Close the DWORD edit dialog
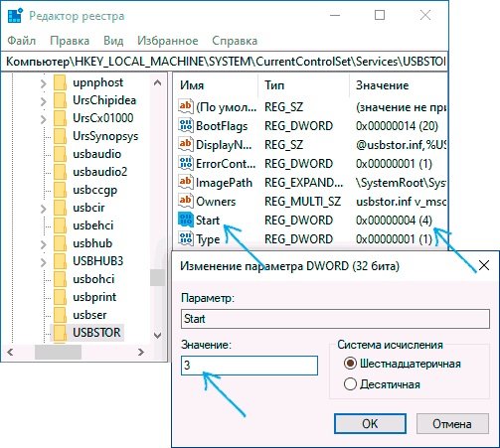This screenshot has width=500, height=448. click(x=484, y=265)
